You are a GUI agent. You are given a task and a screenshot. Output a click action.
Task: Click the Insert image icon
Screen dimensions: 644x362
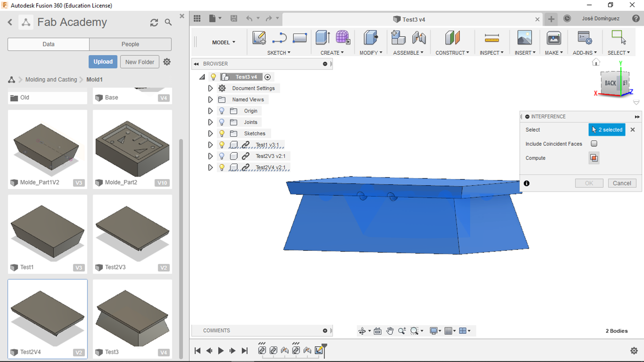(525, 38)
